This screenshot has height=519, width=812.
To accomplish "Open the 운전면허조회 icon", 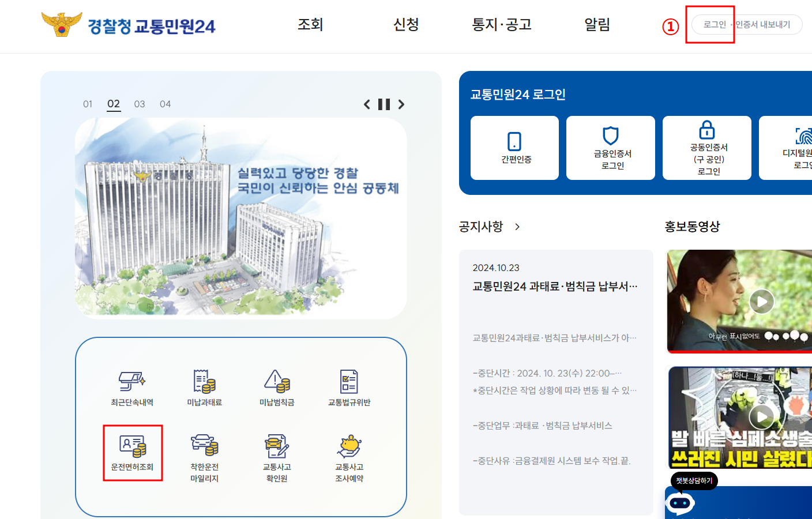I will click(x=133, y=453).
